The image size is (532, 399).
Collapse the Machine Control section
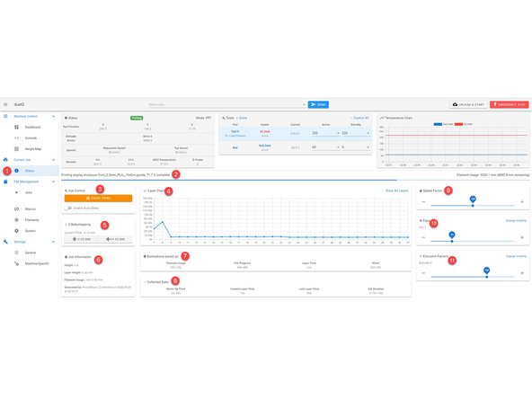pos(53,117)
